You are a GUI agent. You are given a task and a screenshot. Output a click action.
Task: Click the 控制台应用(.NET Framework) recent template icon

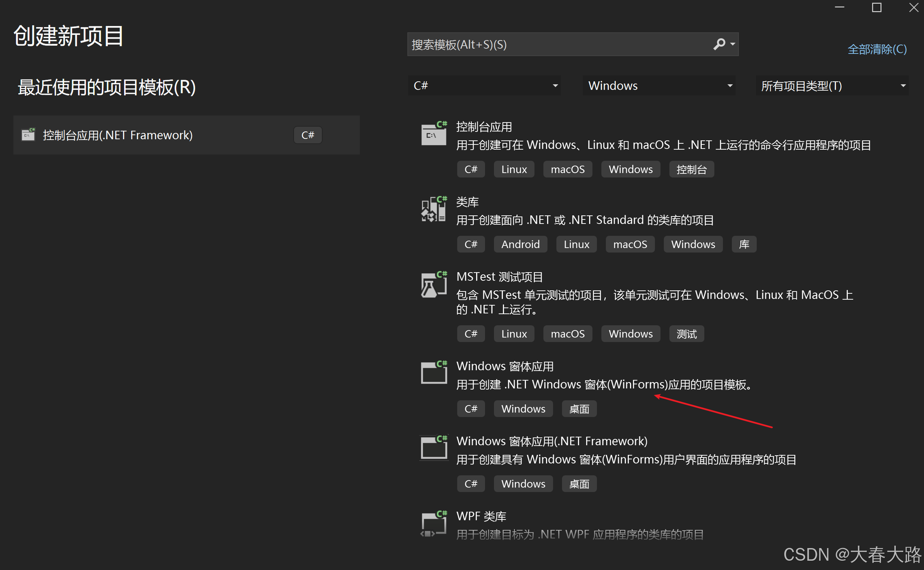(x=28, y=134)
